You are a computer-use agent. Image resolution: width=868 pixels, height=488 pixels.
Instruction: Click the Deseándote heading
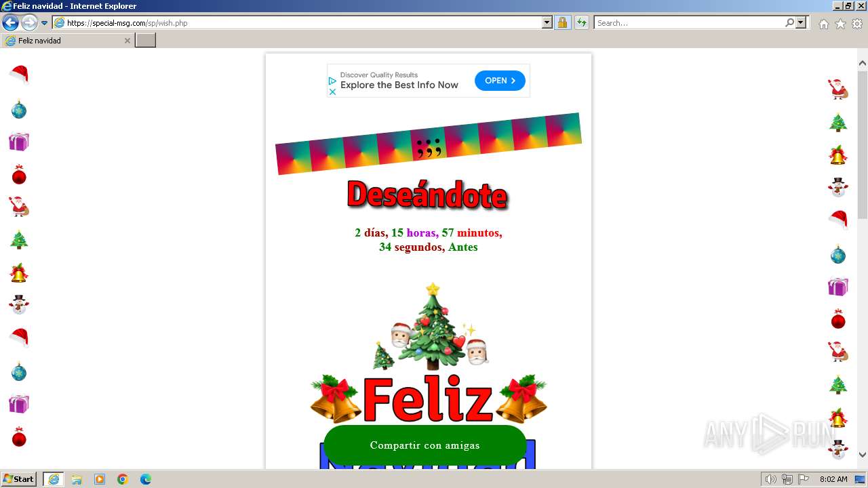[x=427, y=195]
